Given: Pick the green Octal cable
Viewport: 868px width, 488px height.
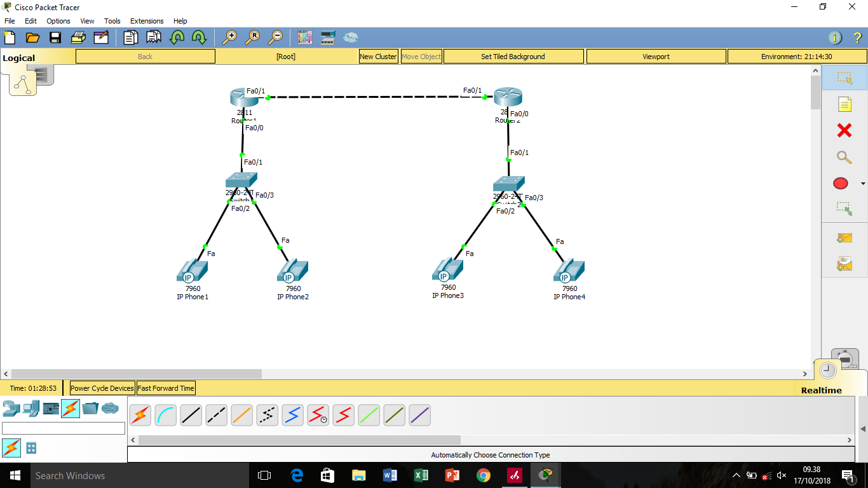Looking at the screenshot, I should pos(369,416).
